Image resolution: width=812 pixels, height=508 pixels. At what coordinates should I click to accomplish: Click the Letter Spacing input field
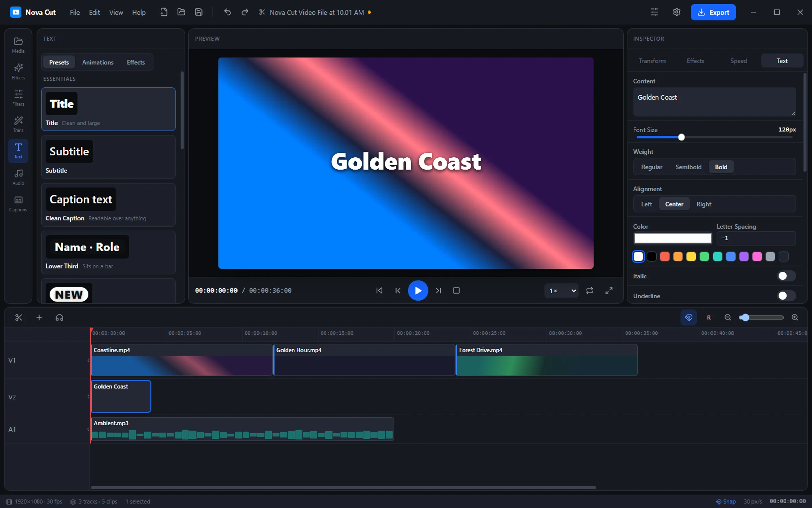[756, 238]
